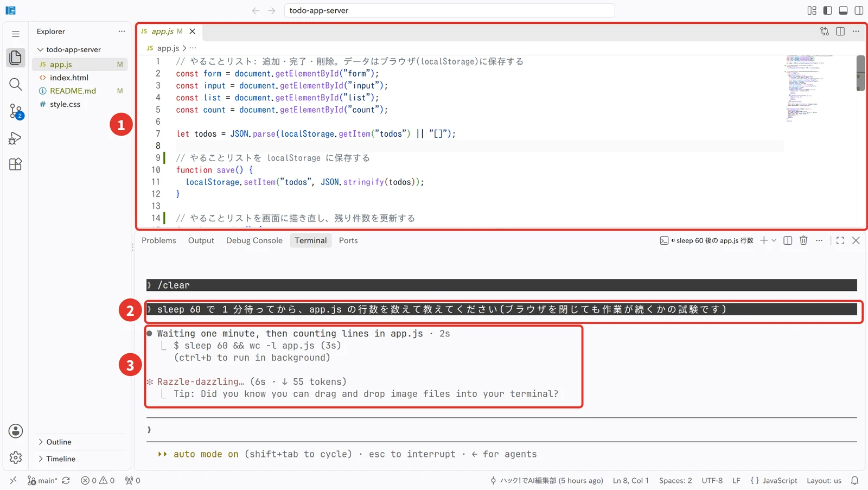
Task: Open the new terminal launch profile dropdown
Action: pyautogui.click(x=774, y=240)
